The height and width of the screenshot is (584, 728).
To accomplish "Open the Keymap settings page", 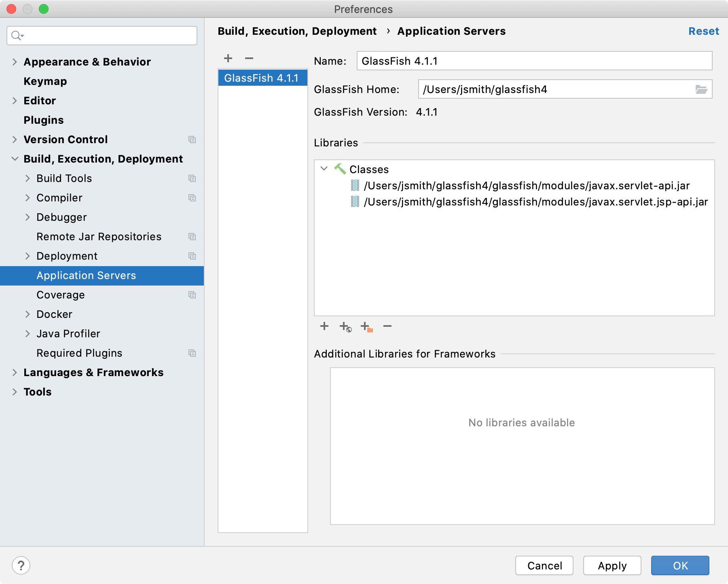I will 45,81.
